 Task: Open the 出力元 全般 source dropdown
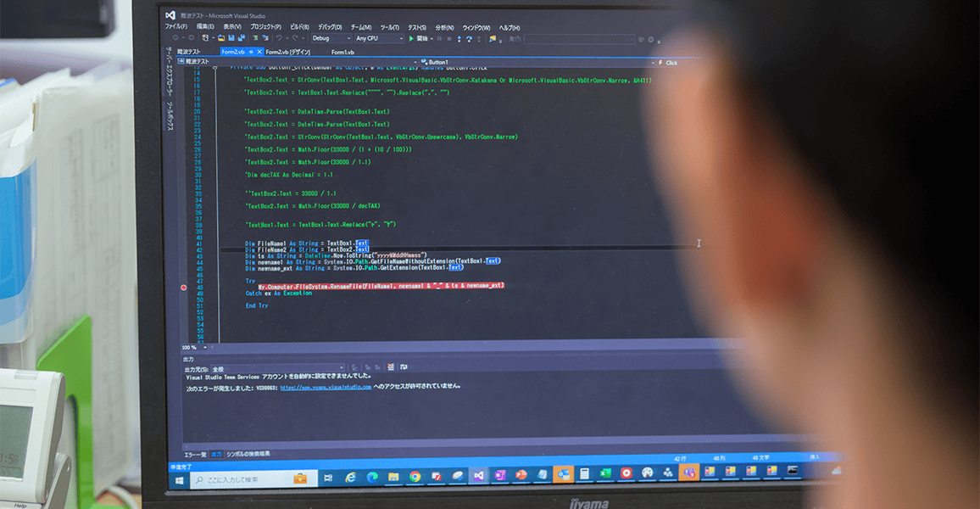[278, 369]
